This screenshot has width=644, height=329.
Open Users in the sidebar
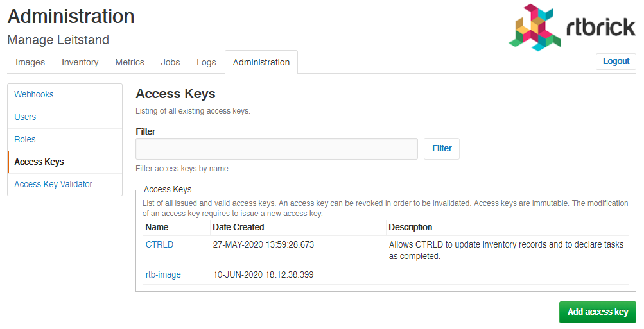[65, 117]
